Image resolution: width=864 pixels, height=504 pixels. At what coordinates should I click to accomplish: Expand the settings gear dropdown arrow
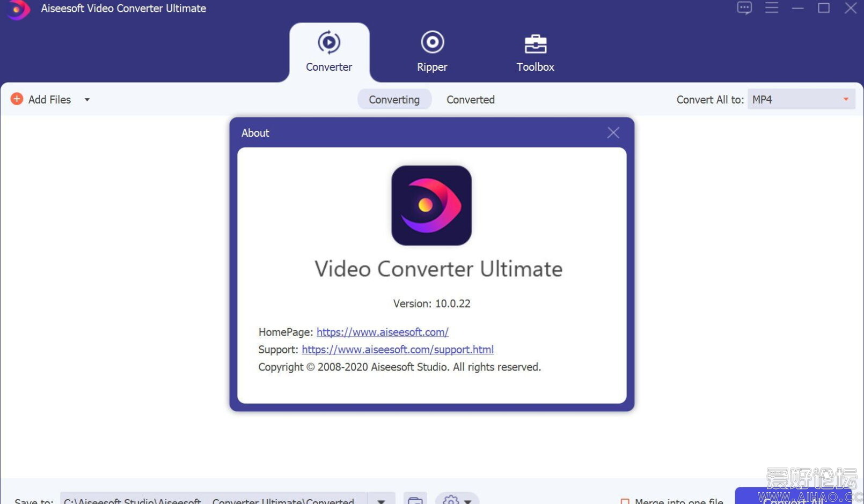pyautogui.click(x=468, y=501)
